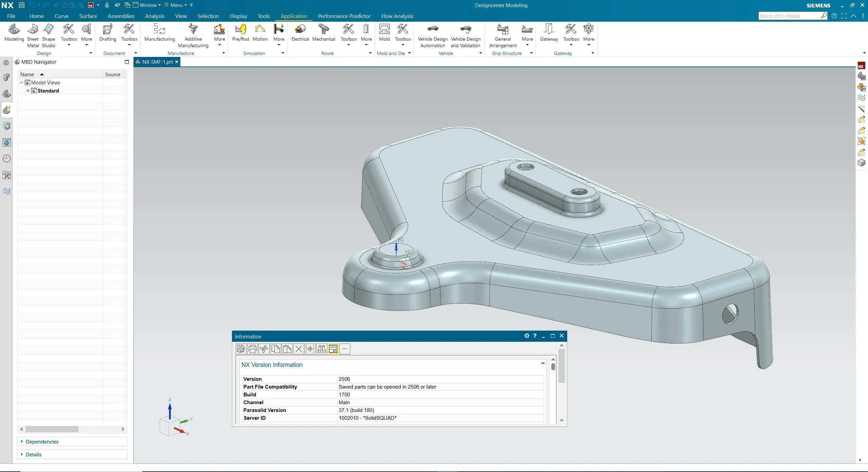Open the Gateway group More dropdown

tap(589, 35)
